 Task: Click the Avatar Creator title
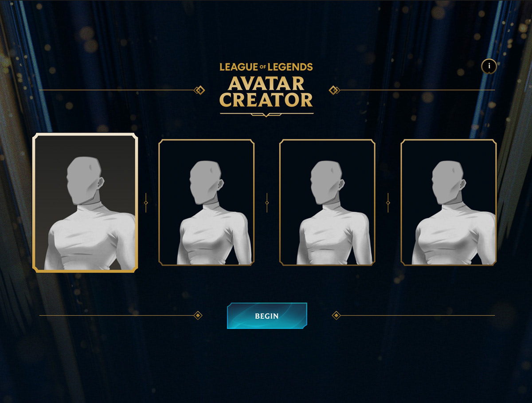tap(266, 92)
